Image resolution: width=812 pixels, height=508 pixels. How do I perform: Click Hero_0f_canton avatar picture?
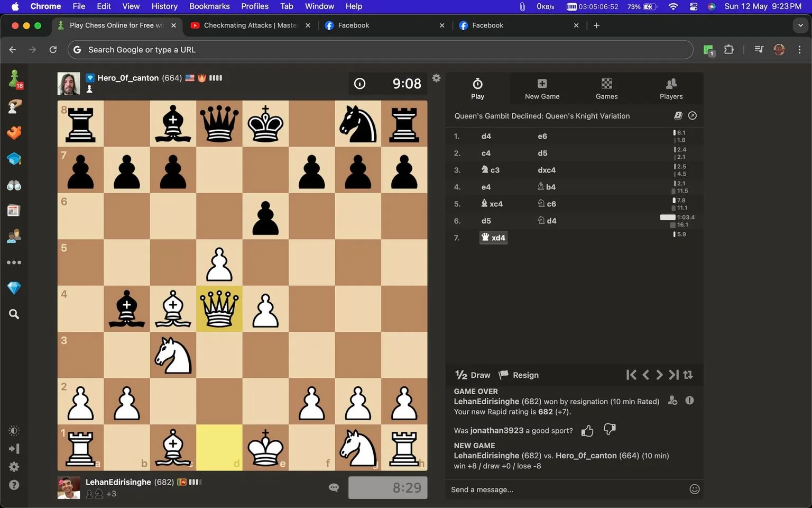(x=69, y=84)
